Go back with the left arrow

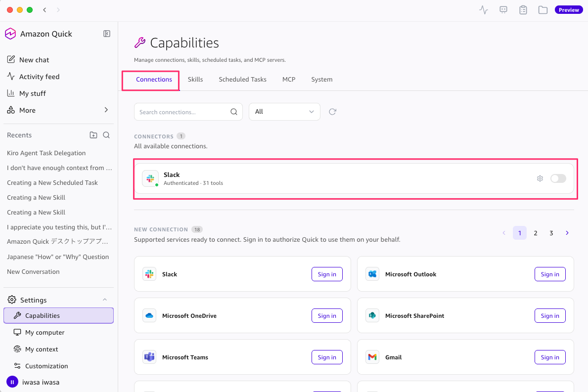point(45,10)
